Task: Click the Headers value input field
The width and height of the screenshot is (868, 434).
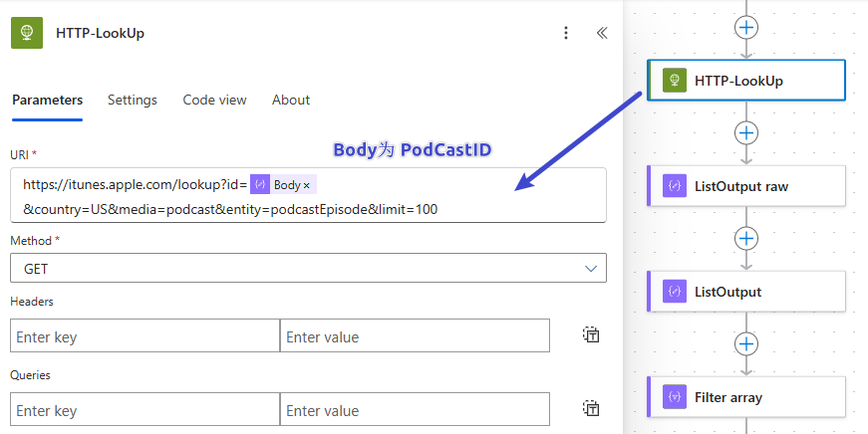Action: [x=415, y=336]
